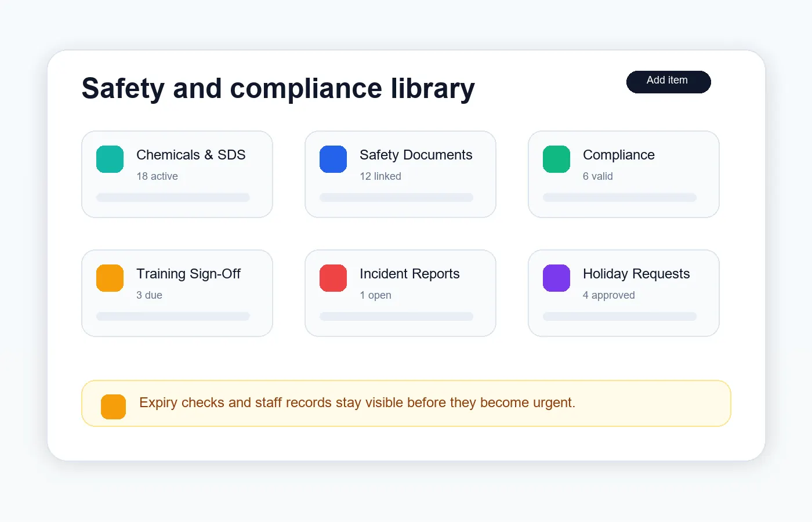
Task: Click the Training Sign-Off progress bar
Action: [x=173, y=317]
